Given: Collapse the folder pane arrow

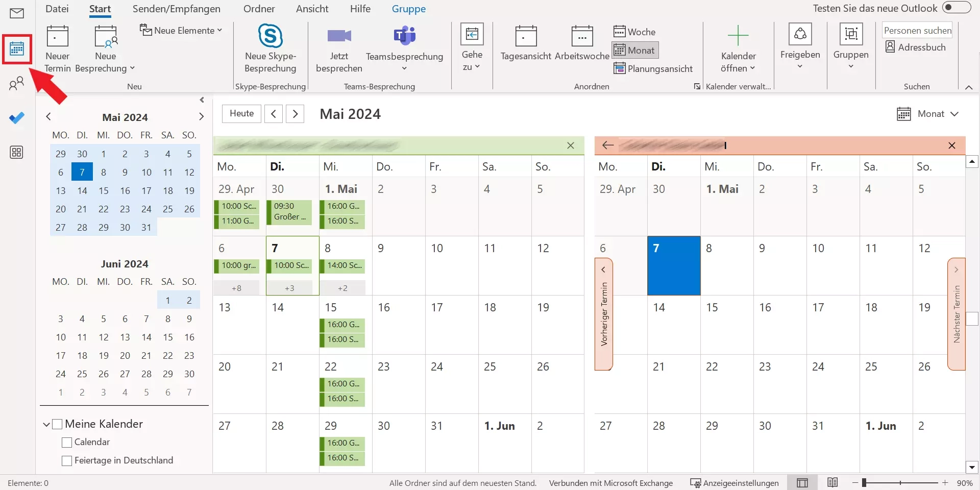Looking at the screenshot, I should click(x=202, y=100).
